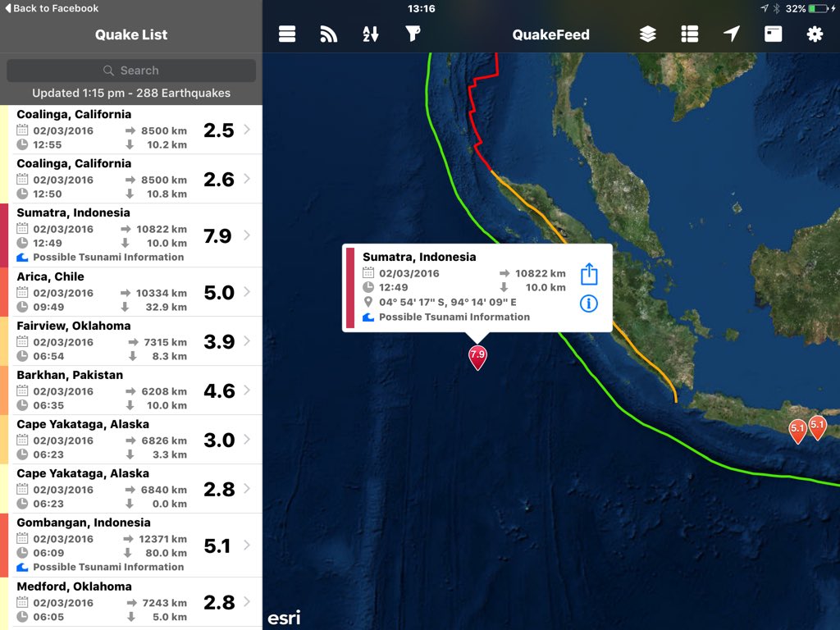Go back to Facebook
Screen dimensions: 840x630
click(x=52, y=8)
